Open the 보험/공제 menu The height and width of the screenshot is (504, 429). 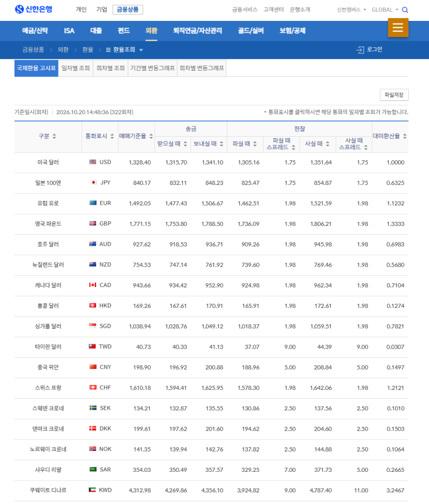[x=292, y=31]
